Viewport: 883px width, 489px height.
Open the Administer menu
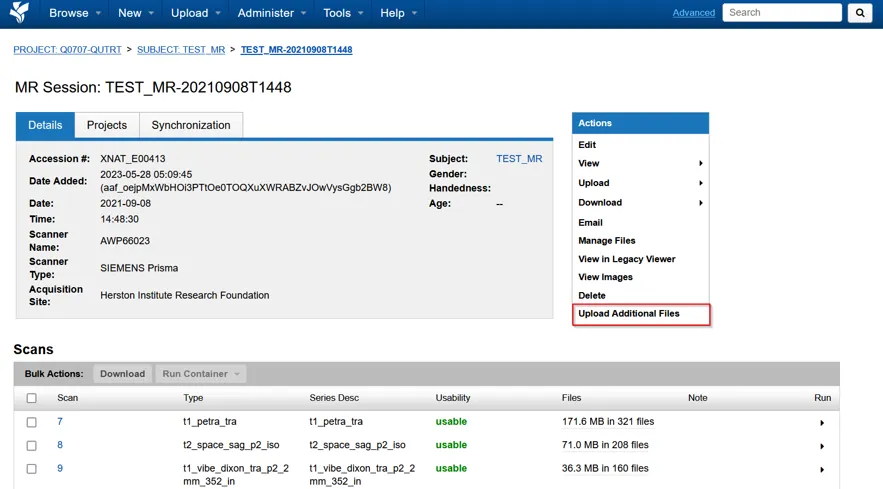(271, 13)
